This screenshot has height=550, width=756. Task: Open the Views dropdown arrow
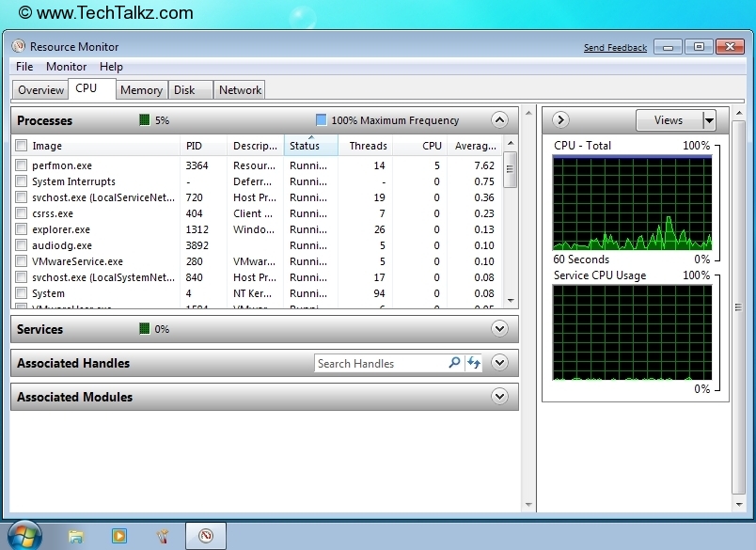(x=710, y=120)
